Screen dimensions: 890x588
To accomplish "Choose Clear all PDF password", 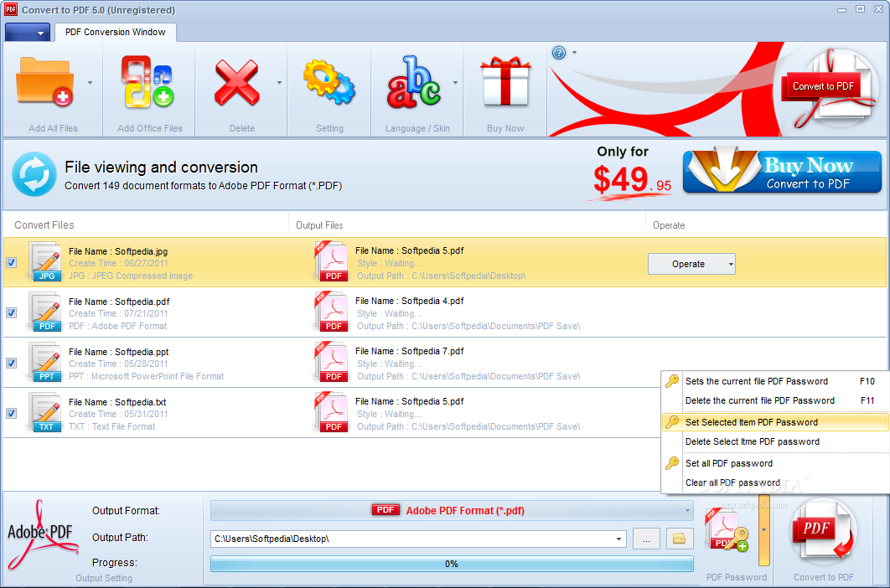I will pos(775,482).
